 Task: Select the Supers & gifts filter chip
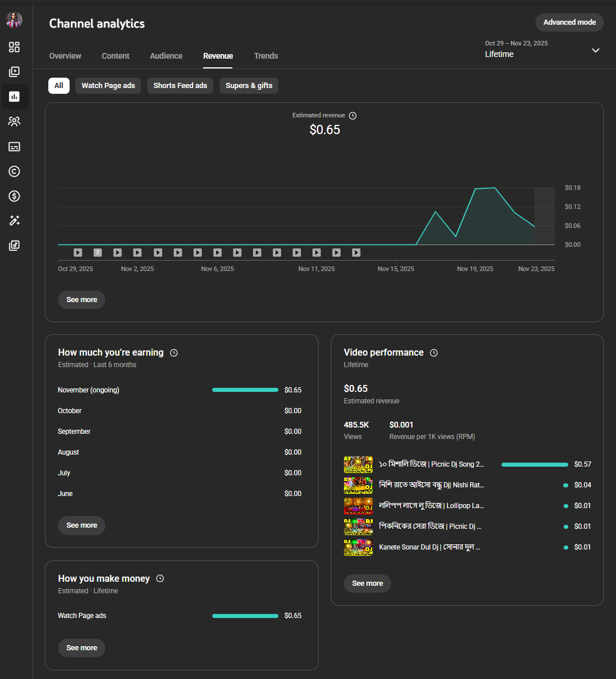pyautogui.click(x=249, y=86)
